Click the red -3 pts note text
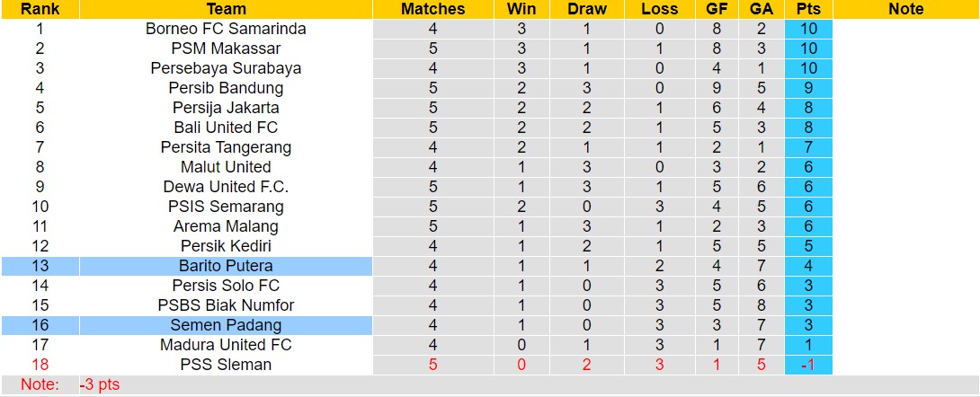The image size is (980, 397). 100,385
